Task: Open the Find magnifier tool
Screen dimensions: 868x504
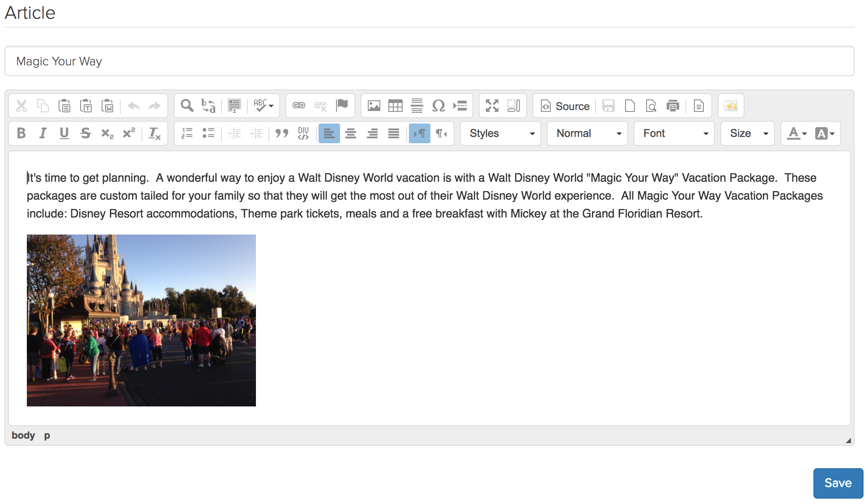Action: coord(187,106)
